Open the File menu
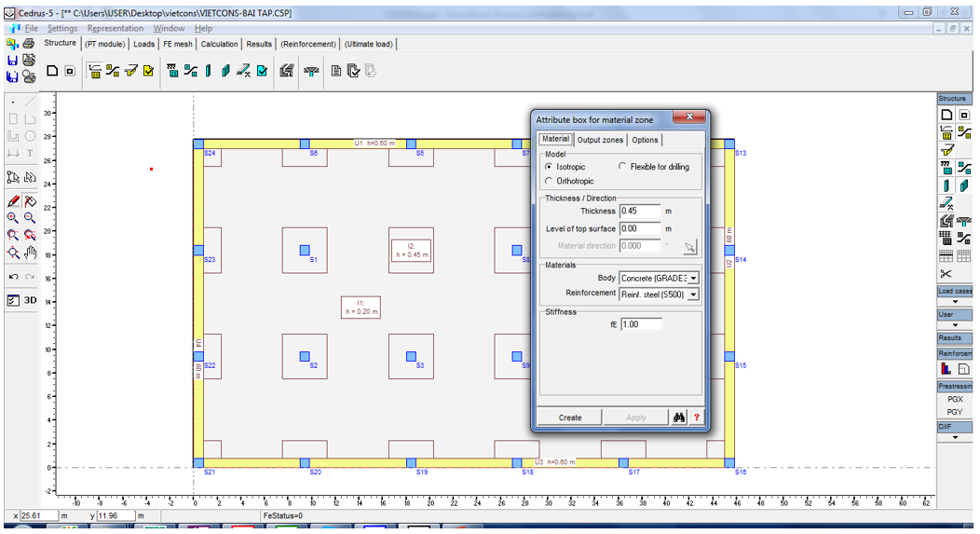The image size is (980, 534). point(32,28)
